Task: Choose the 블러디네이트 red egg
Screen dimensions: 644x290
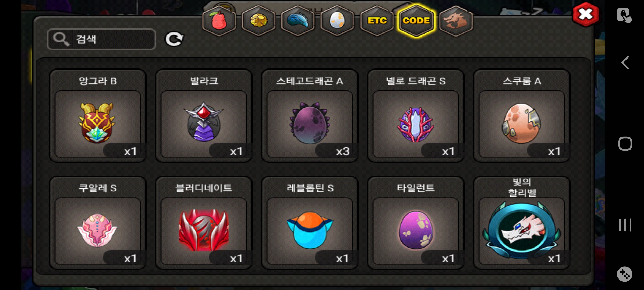Action: [x=204, y=223]
